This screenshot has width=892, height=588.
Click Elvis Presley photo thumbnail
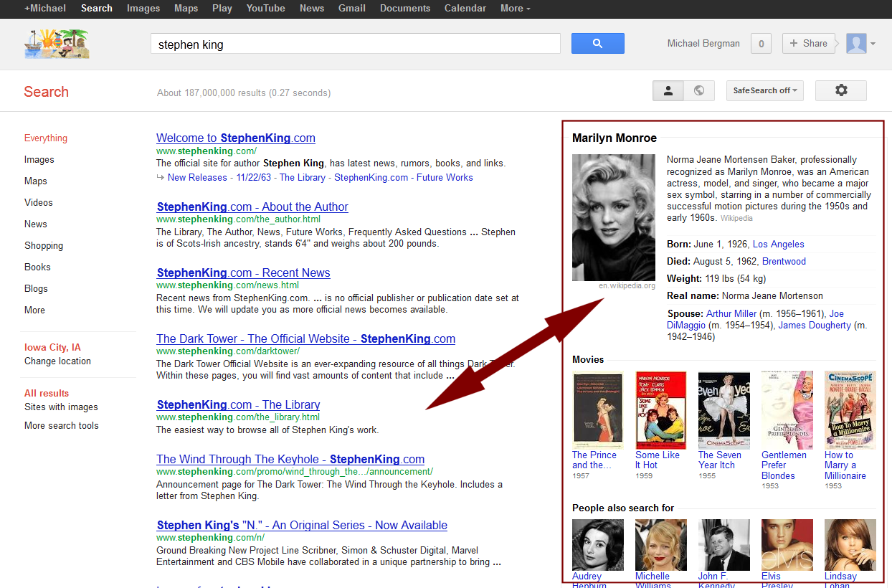point(787,545)
